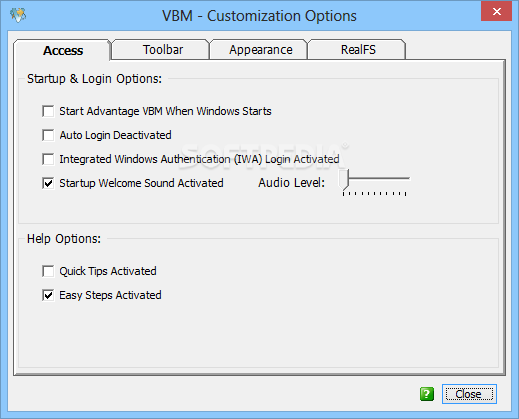The width and height of the screenshot is (519, 419).
Task: Uncheck Startup Welcome Sound Activated
Action: [48, 183]
